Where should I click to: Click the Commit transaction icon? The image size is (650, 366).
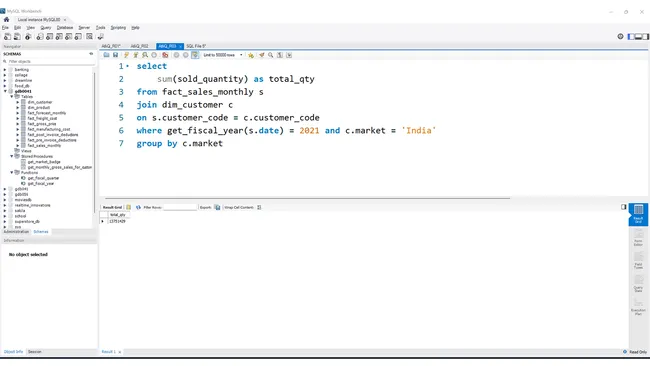(176, 55)
